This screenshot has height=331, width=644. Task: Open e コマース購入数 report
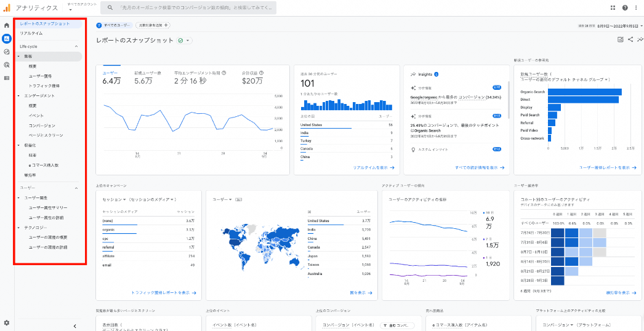point(44,165)
